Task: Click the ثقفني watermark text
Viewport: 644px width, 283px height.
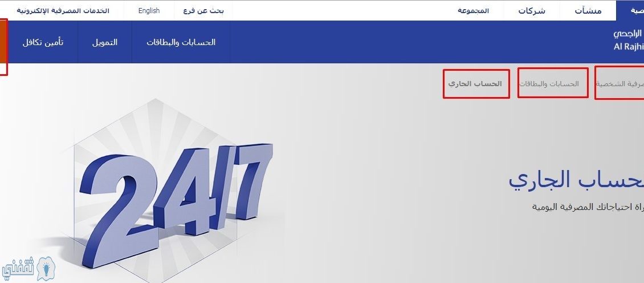Action: pyautogui.click(x=18, y=269)
